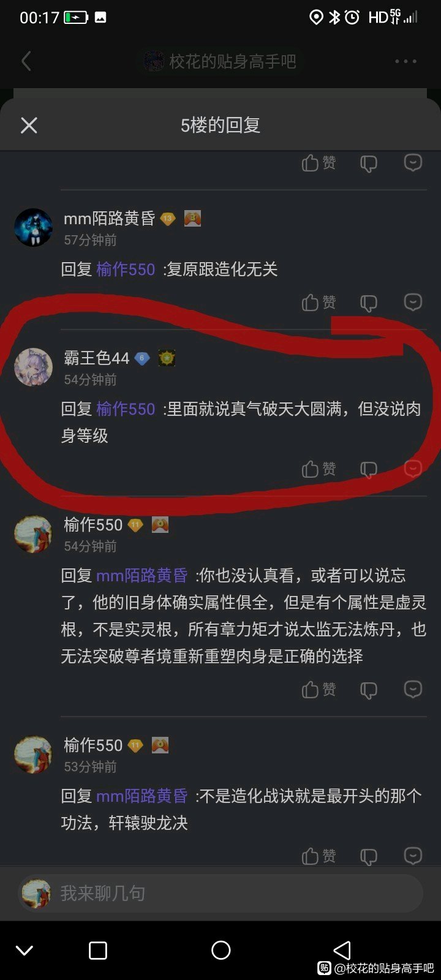Open reply bubble on 榆作550's 虚灵根 comment
The height and width of the screenshot is (980, 441).
pos(413,689)
